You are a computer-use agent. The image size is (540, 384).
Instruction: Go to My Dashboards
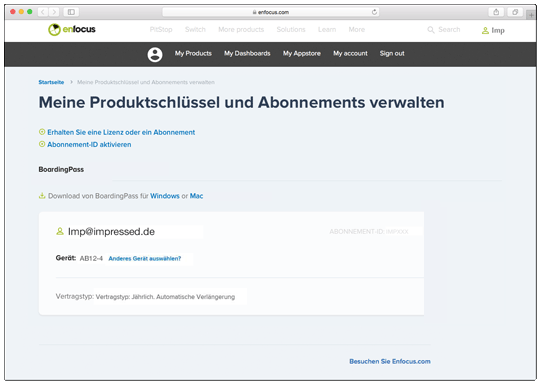tap(247, 53)
